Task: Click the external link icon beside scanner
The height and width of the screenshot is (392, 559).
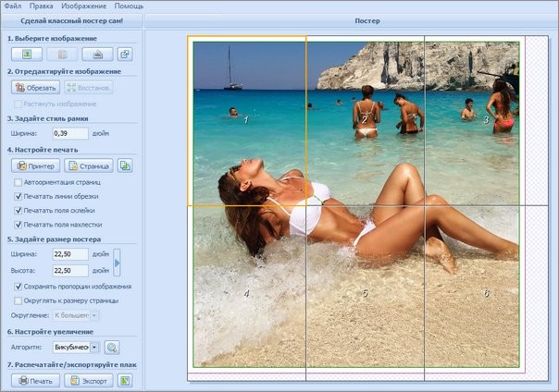Action: 125,54
